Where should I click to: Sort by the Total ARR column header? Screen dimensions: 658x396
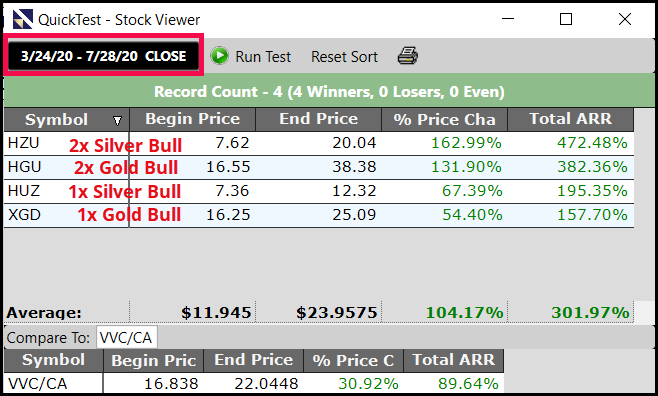pos(571,120)
